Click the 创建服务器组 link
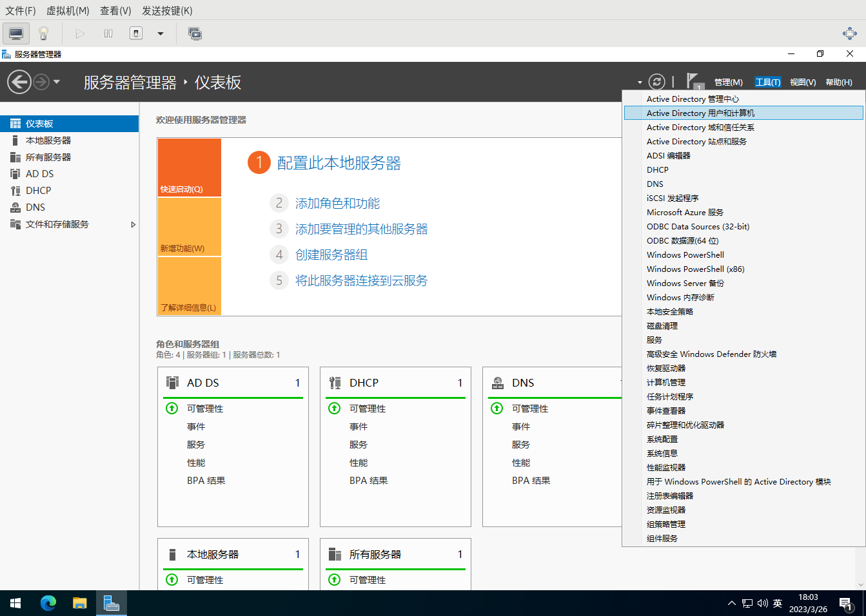This screenshot has height=616, width=866. (x=331, y=255)
